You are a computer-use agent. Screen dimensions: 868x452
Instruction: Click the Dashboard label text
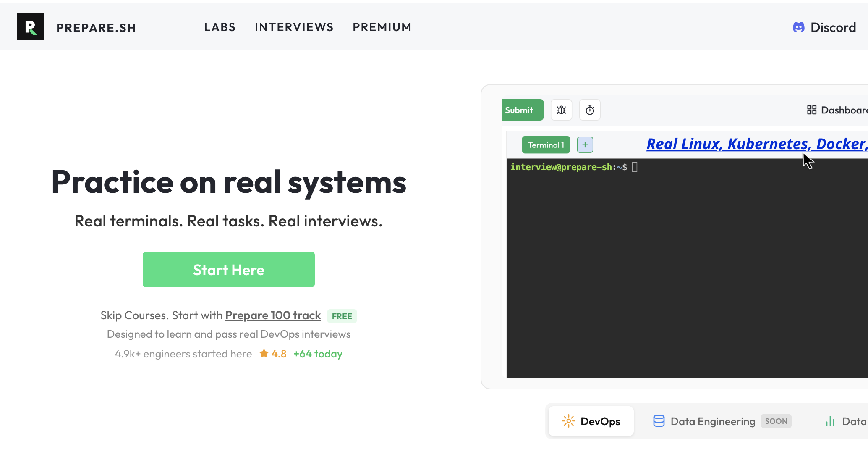(x=844, y=110)
